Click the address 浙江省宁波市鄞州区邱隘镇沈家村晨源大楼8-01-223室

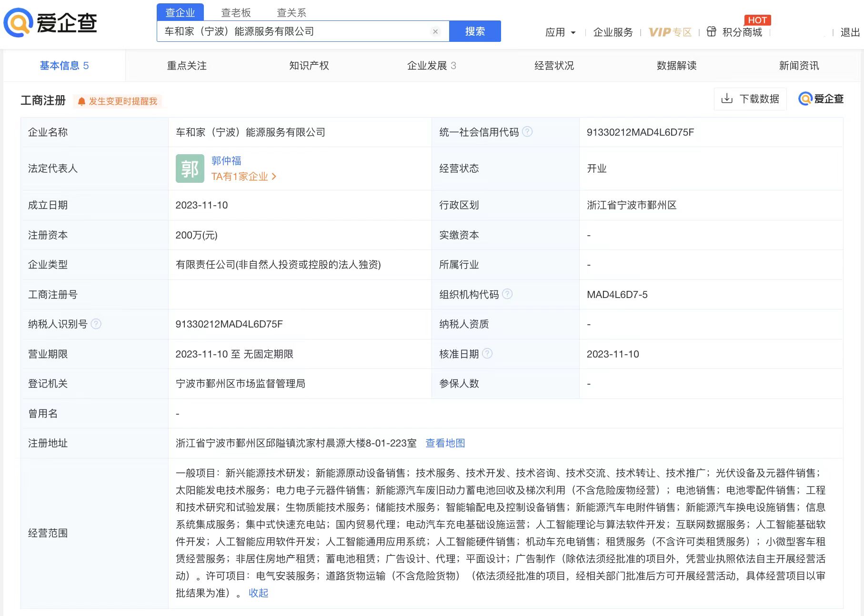tap(296, 443)
